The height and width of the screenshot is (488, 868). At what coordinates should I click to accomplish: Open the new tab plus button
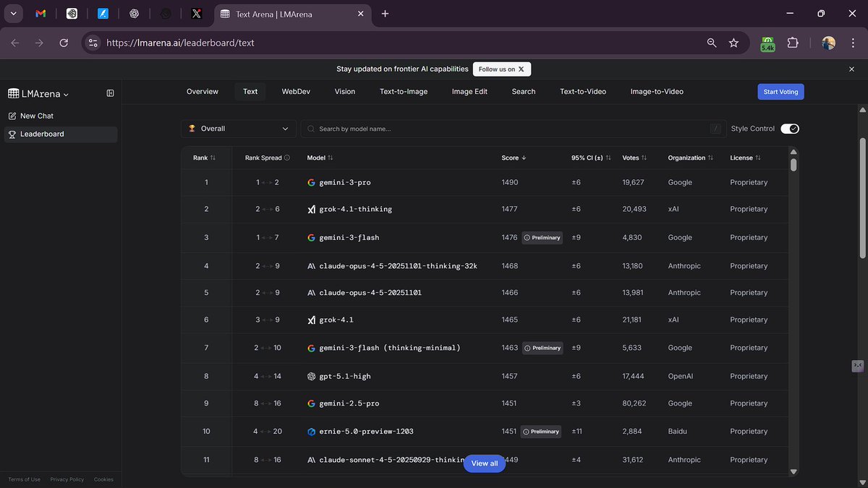[x=385, y=14]
